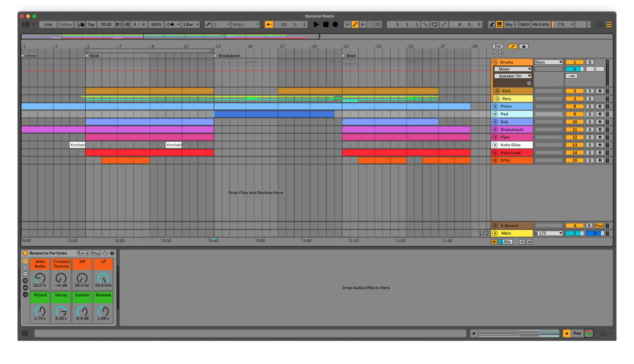The image size is (634, 364).
Task: Fold the Drums group track
Action: coord(495,62)
